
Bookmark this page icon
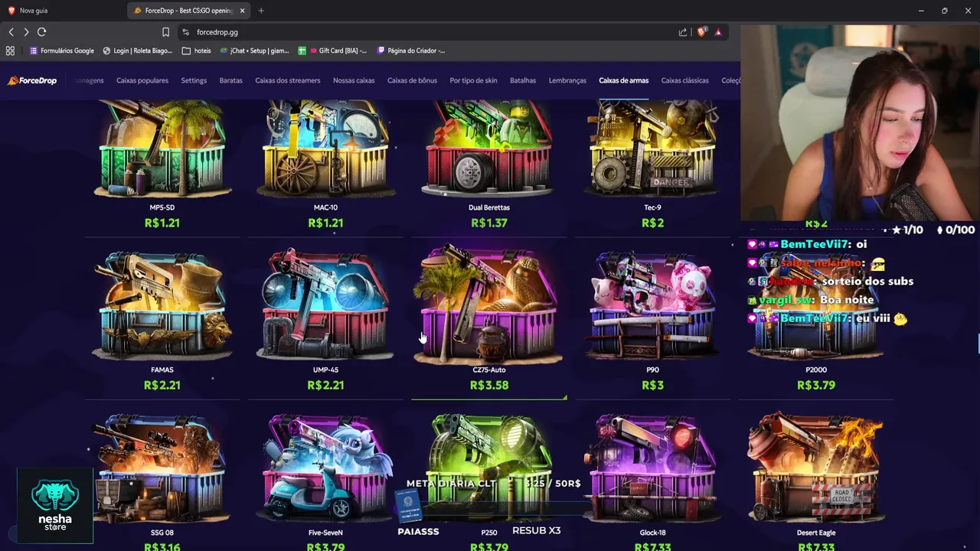[x=165, y=32]
